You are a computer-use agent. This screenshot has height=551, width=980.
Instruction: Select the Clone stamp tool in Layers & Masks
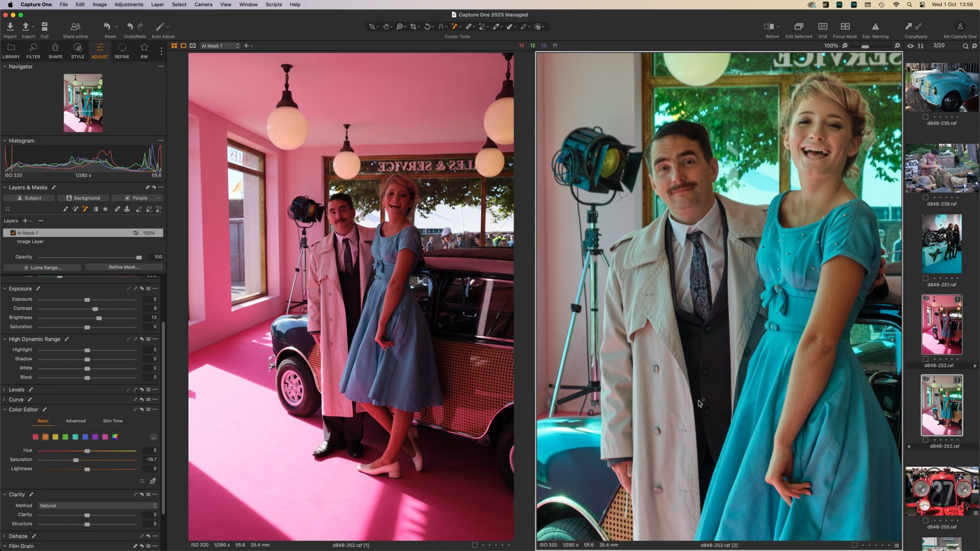pyautogui.click(x=127, y=209)
